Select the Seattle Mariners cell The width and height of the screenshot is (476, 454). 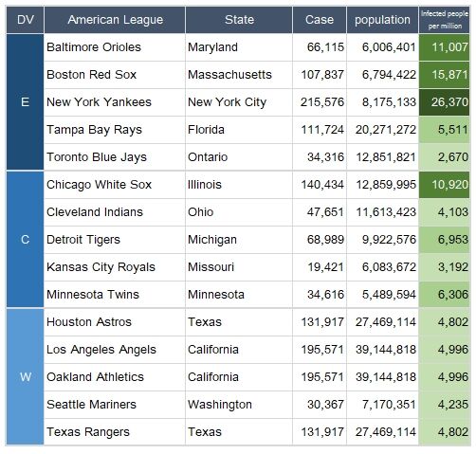(115, 405)
